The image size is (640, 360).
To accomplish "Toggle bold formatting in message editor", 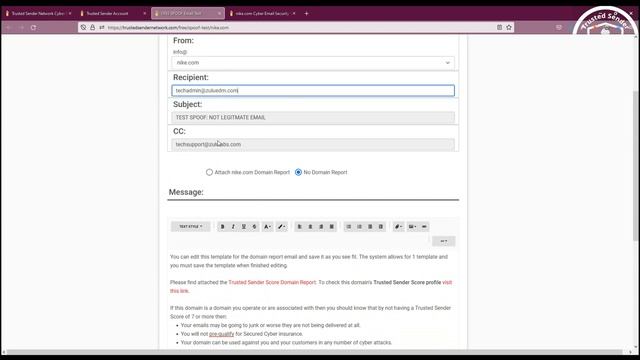I will pyautogui.click(x=222, y=227).
